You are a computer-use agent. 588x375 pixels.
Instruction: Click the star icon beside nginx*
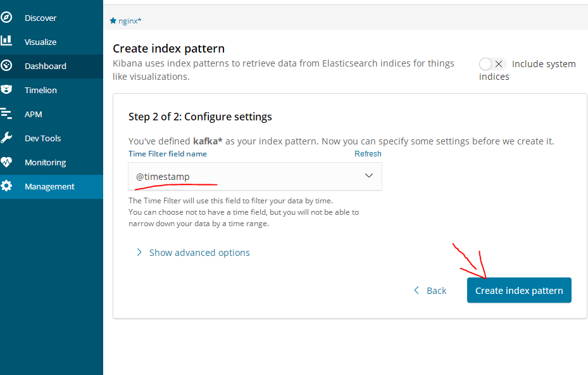tap(113, 21)
